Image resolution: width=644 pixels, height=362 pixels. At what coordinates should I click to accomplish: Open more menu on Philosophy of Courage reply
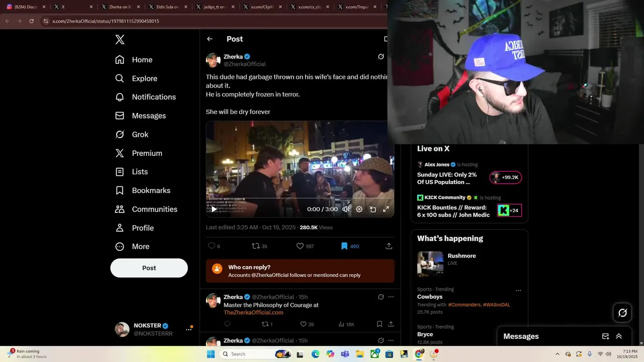click(391, 297)
